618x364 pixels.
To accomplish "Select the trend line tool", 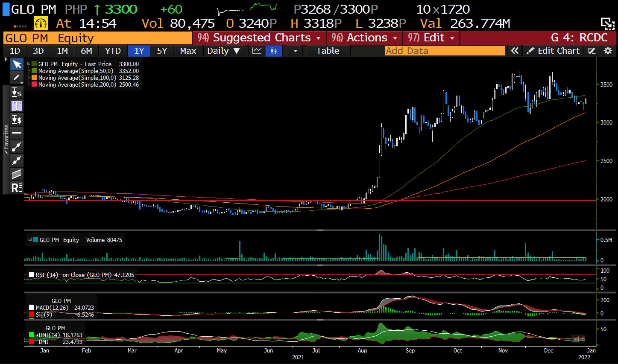I will [x=17, y=146].
